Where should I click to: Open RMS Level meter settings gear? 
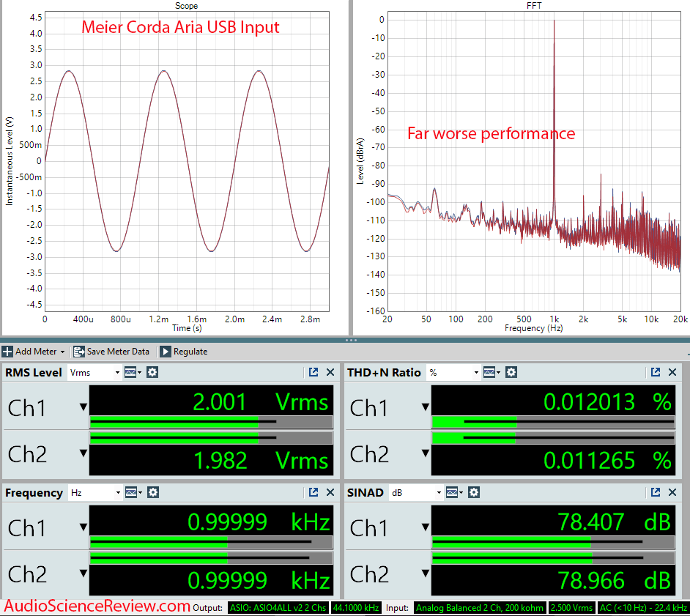click(x=152, y=372)
